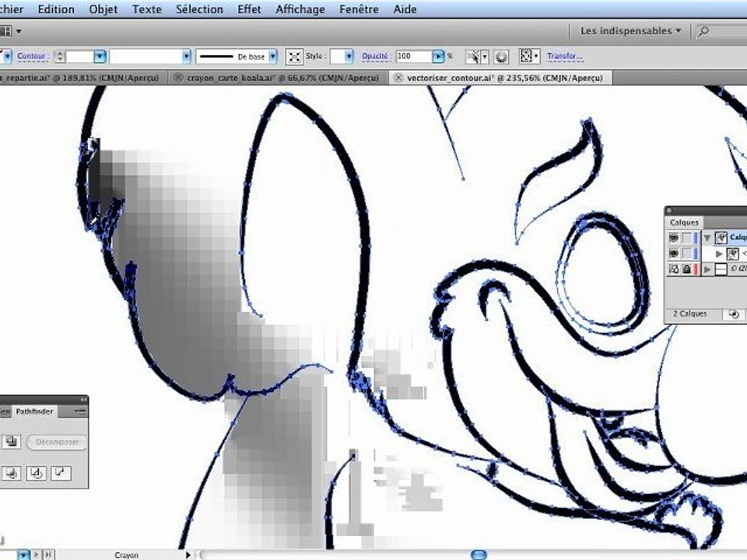The width and height of the screenshot is (747, 560).
Task: Click the top Calque layer thumbnail
Action: coord(721,238)
